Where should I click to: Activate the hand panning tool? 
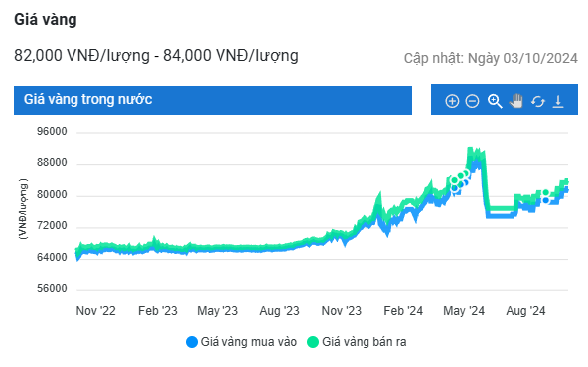coord(516,101)
